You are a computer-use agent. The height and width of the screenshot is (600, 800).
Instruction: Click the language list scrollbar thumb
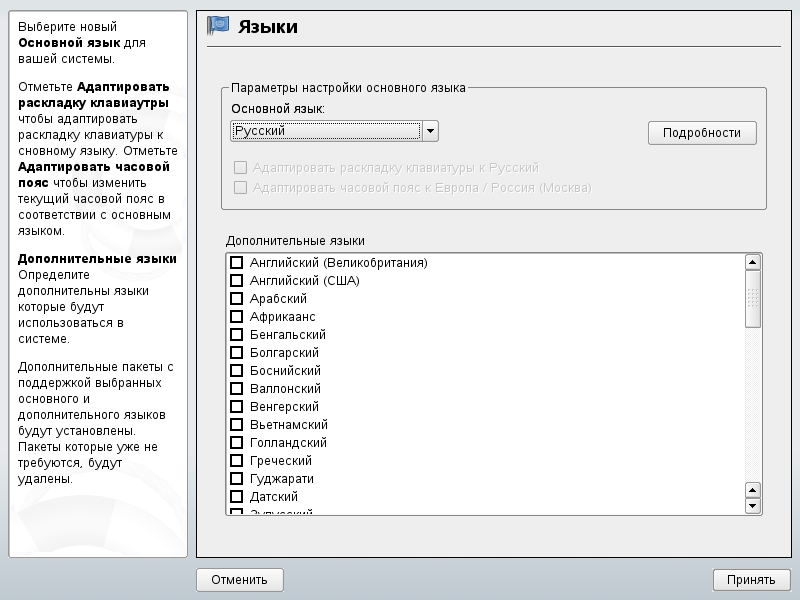click(x=753, y=298)
